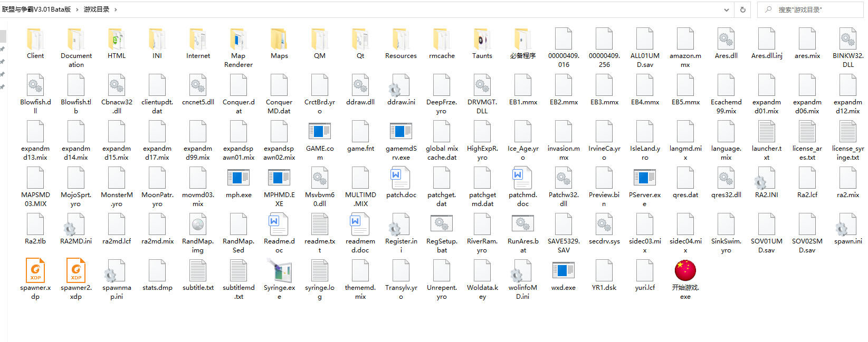The height and width of the screenshot is (342, 868).
Task: Click the 游戏目录 breadcrumb segment
Action: coord(96,9)
